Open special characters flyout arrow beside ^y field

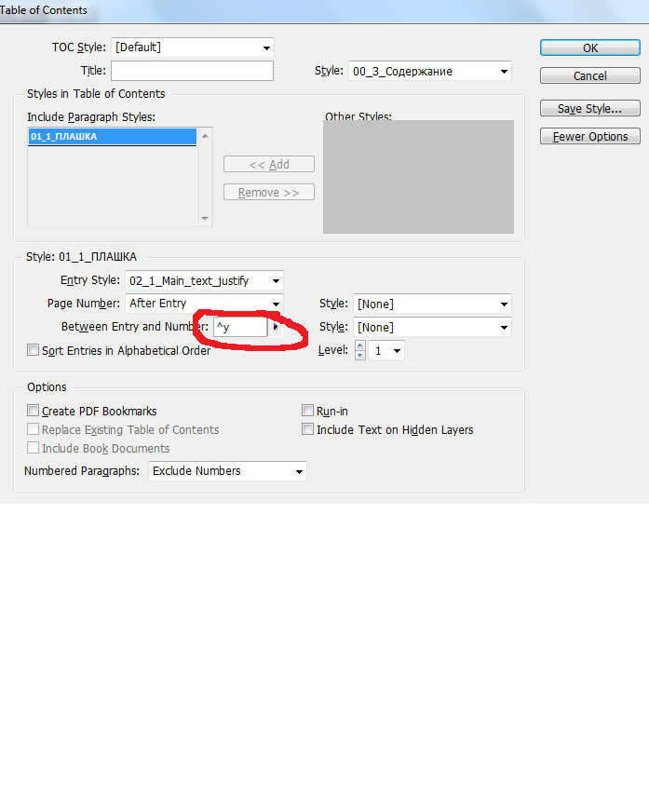[x=276, y=327]
